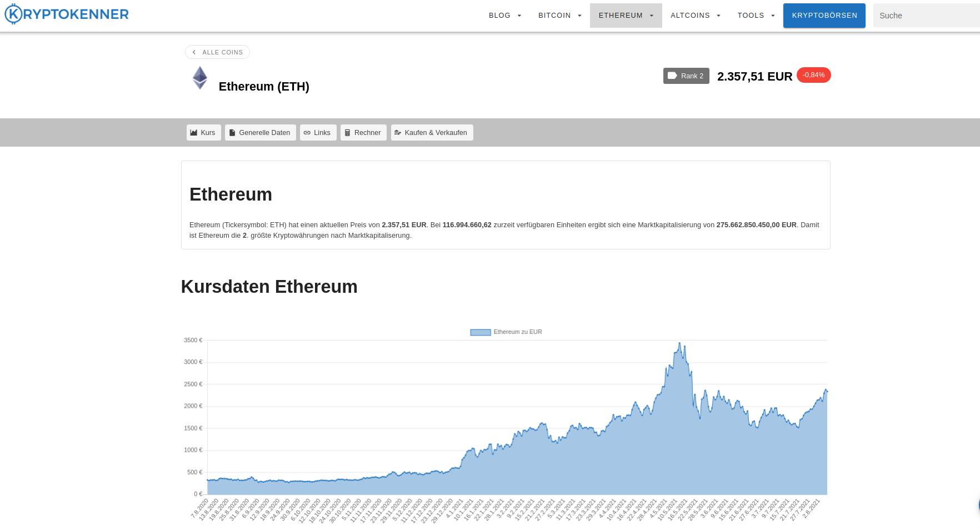Jump to the Rechner section
Image resolution: width=980 pixels, height=525 pixels.
[x=363, y=132]
